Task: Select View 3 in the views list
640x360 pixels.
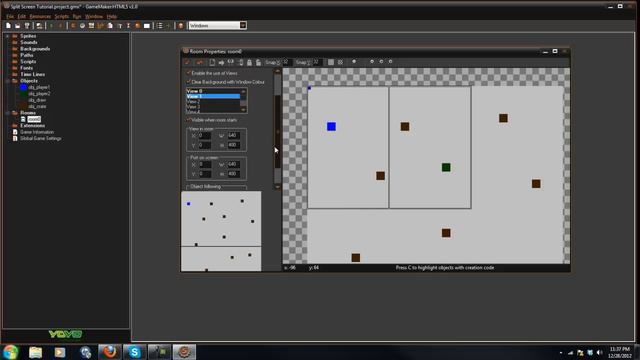Action: pos(213,107)
